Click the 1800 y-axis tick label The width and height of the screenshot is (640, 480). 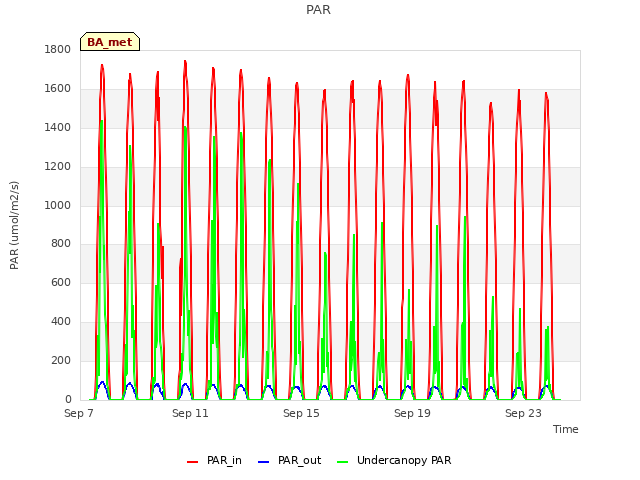tap(58, 50)
